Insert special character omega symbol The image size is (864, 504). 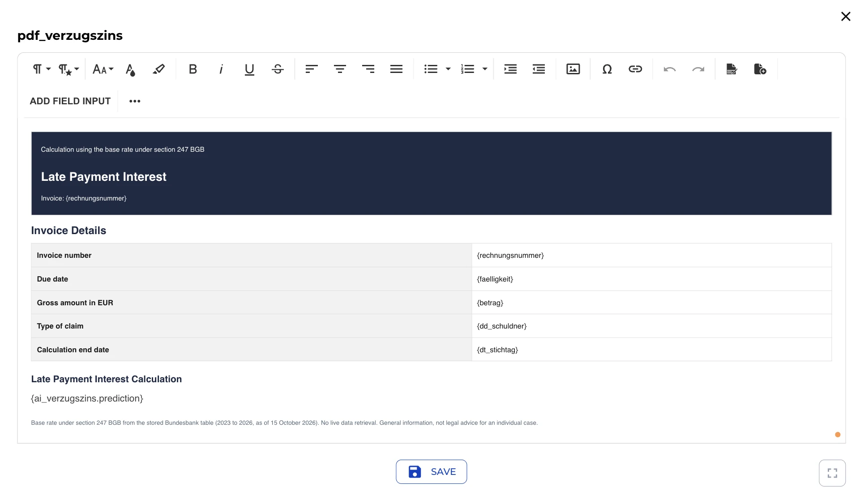[607, 69]
